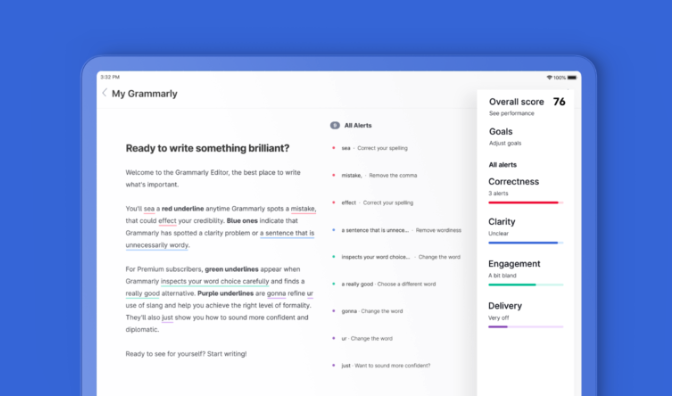This screenshot has width=674, height=397.
Task: Open the Goals section
Action: [x=501, y=131]
